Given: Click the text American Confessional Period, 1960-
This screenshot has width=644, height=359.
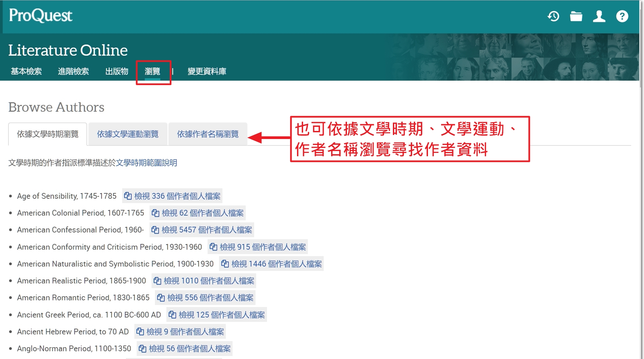Looking at the screenshot, I should point(81,230).
